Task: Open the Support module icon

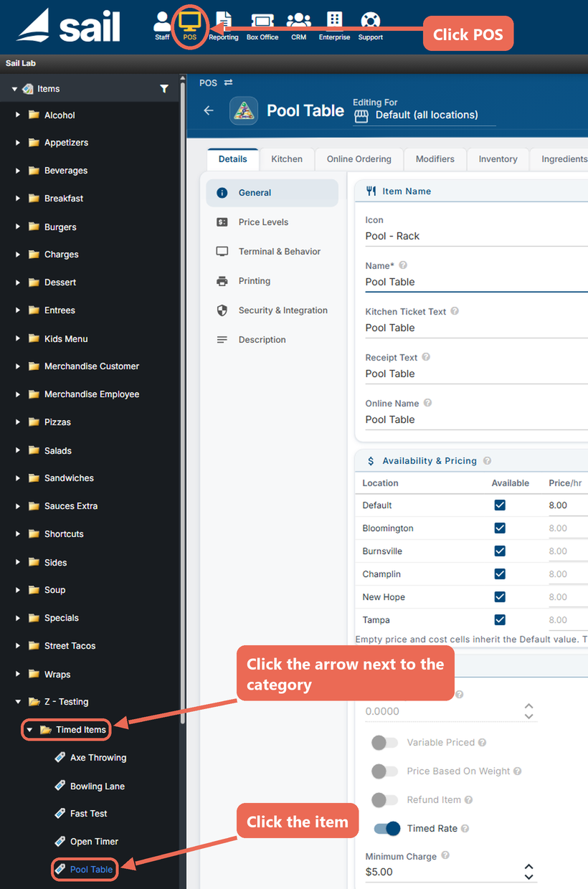Action: pyautogui.click(x=370, y=26)
